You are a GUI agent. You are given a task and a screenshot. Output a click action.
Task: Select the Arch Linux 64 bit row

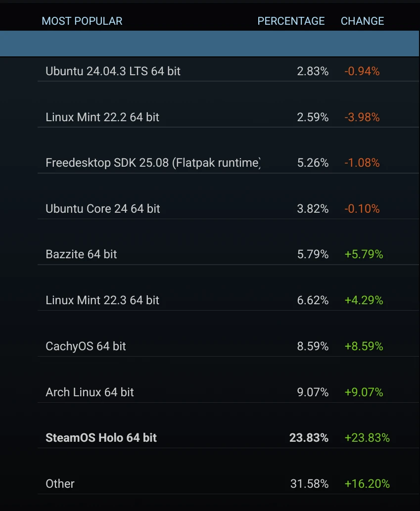(90, 392)
